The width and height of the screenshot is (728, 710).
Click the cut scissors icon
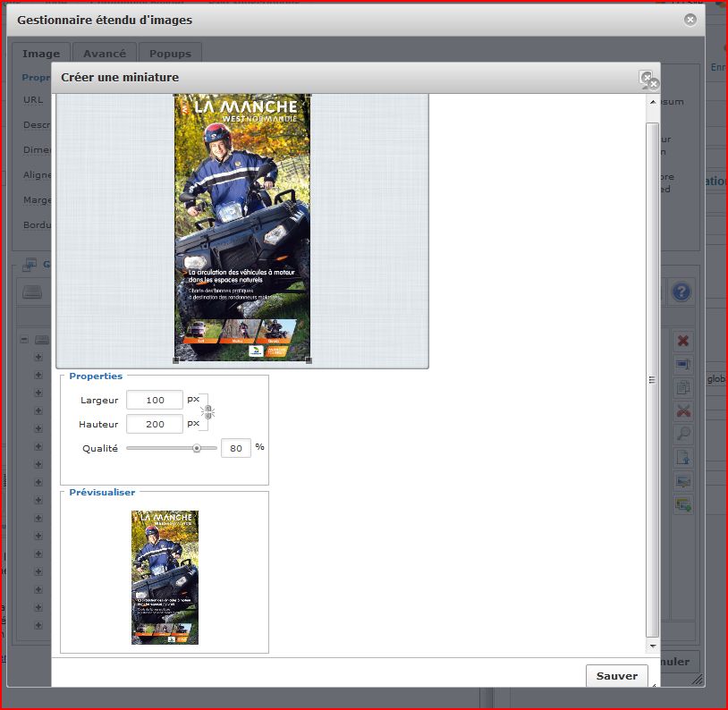[x=683, y=411]
